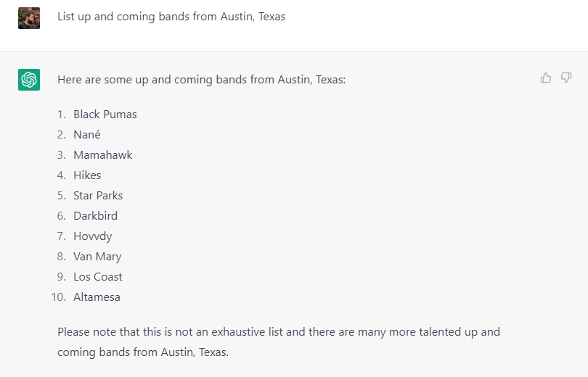Select the Hovvdy list item
This screenshot has width=588, height=377.
coord(93,236)
